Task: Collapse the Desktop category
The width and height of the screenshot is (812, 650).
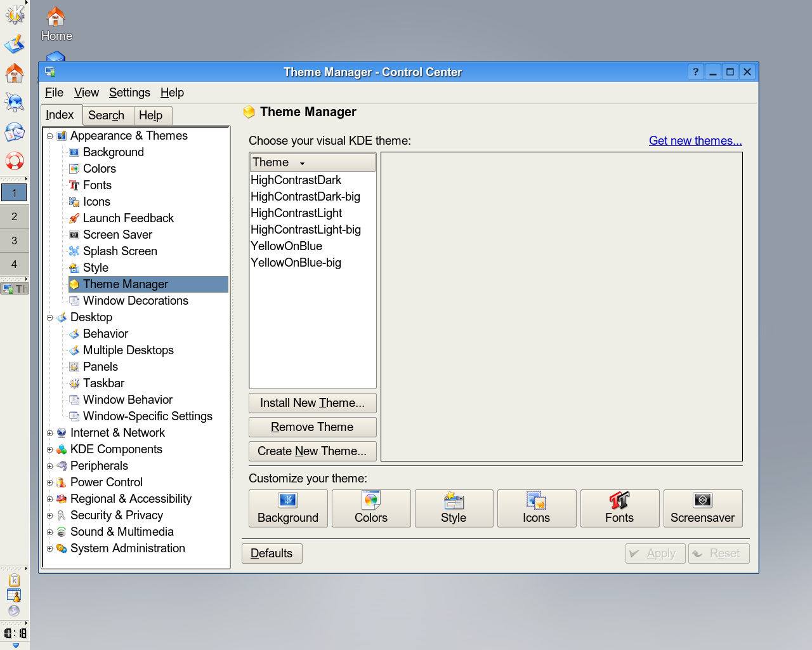Action: click(49, 317)
